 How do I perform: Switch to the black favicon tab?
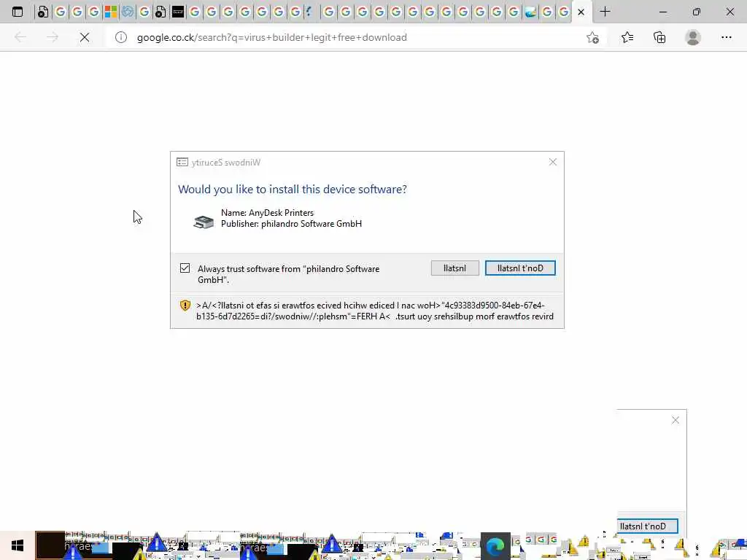click(x=178, y=12)
